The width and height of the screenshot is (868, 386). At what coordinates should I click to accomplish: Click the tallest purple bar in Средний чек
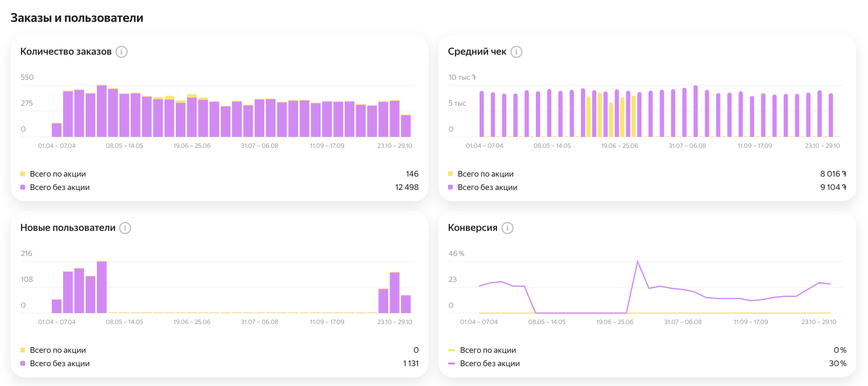click(x=695, y=111)
